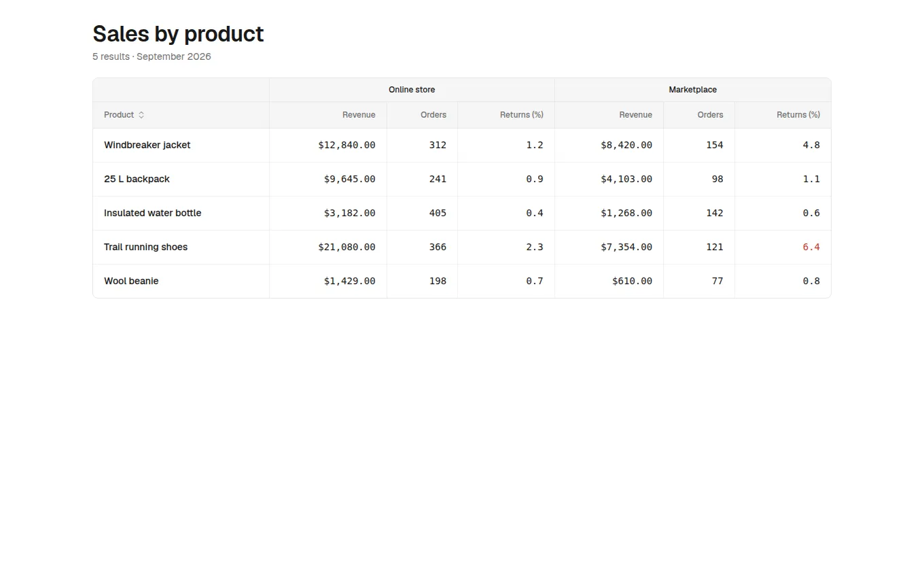The image size is (924, 578).
Task: Select the Online store group header
Action: coord(412,90)
